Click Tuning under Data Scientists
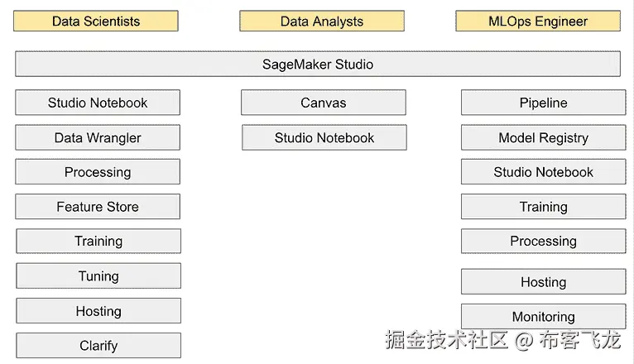This screenshot has width=634, height=364. pos(98,276)
